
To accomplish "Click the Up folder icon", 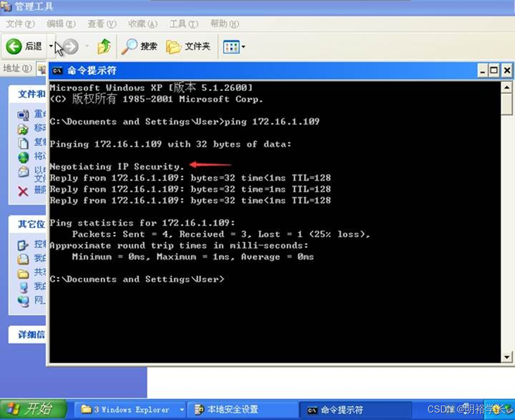I will 104,46.
